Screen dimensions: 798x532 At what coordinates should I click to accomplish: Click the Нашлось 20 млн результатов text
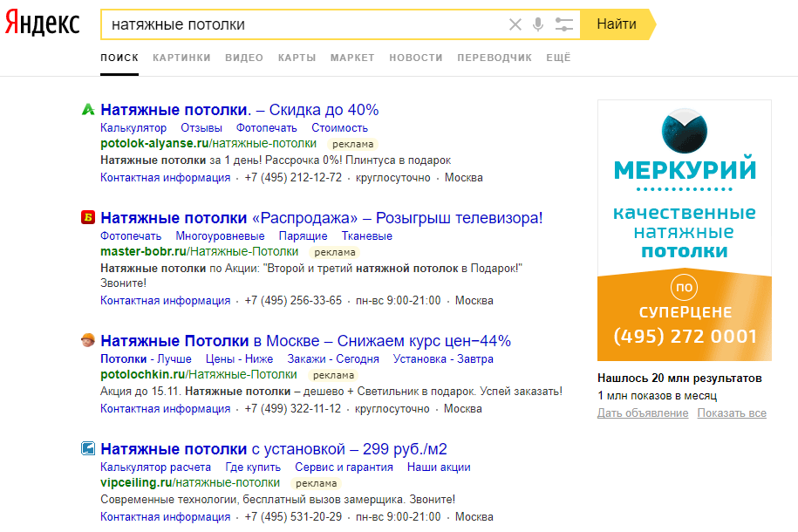(679, 379)
